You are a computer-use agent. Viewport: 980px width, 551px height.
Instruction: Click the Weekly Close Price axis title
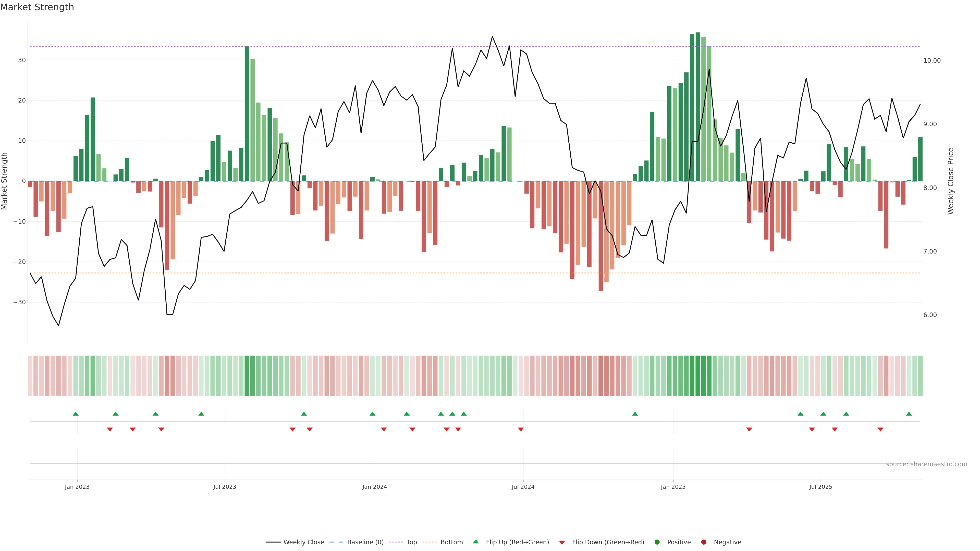pyautogui.click(x=951, y=181)
